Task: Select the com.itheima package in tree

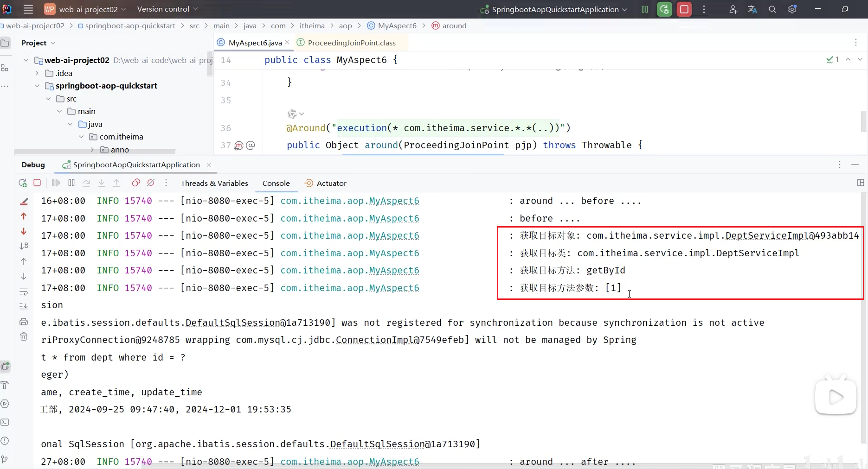Action: pos(121,137)
